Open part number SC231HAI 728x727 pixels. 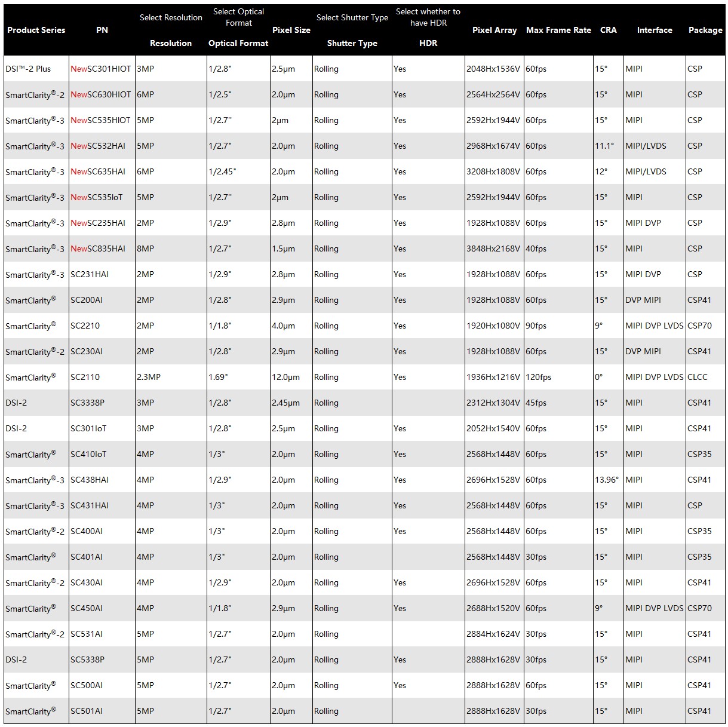coord(90,274)
